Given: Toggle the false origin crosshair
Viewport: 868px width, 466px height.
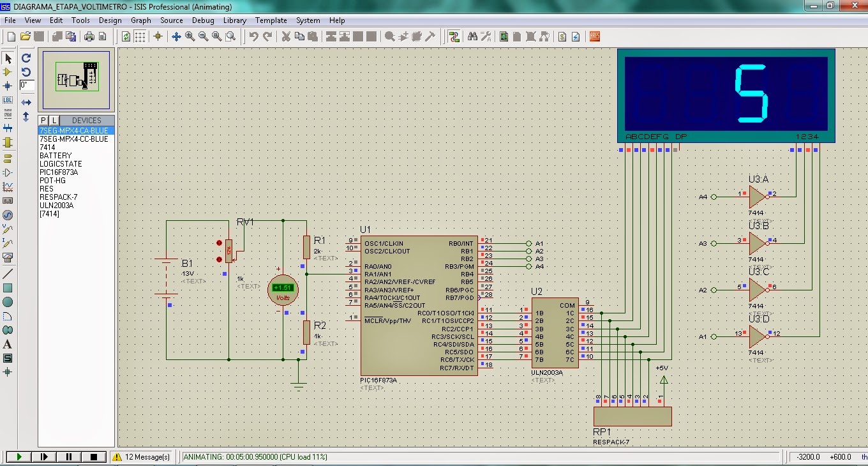Looking at the screenshot, I should [x=158, y=36].
